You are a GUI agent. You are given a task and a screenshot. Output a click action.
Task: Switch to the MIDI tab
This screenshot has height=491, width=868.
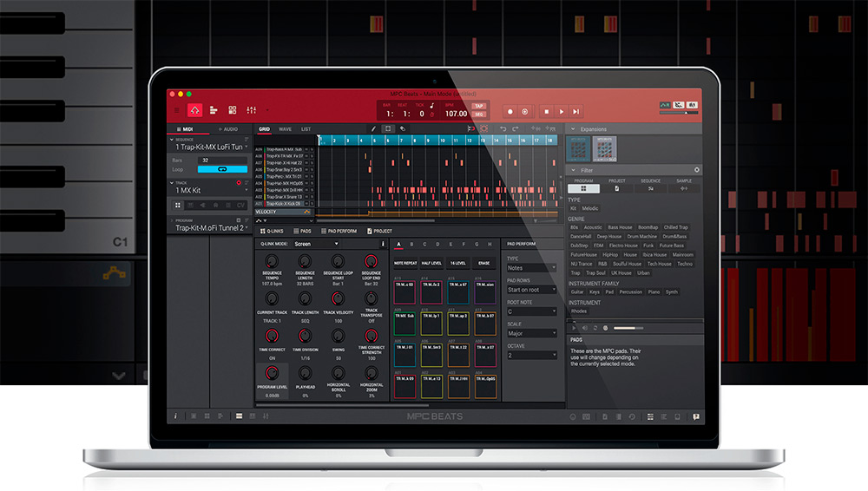click(186, 129)
